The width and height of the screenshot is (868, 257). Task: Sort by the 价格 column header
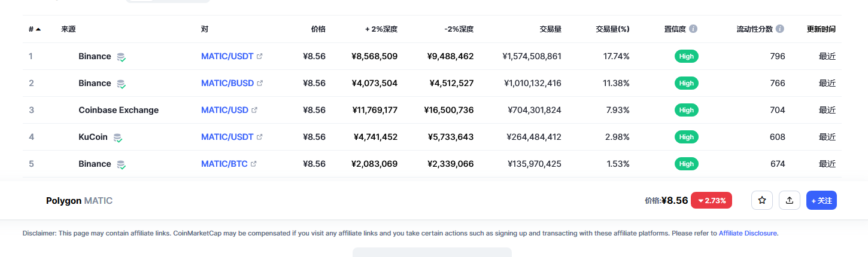(x=318, y=29)
